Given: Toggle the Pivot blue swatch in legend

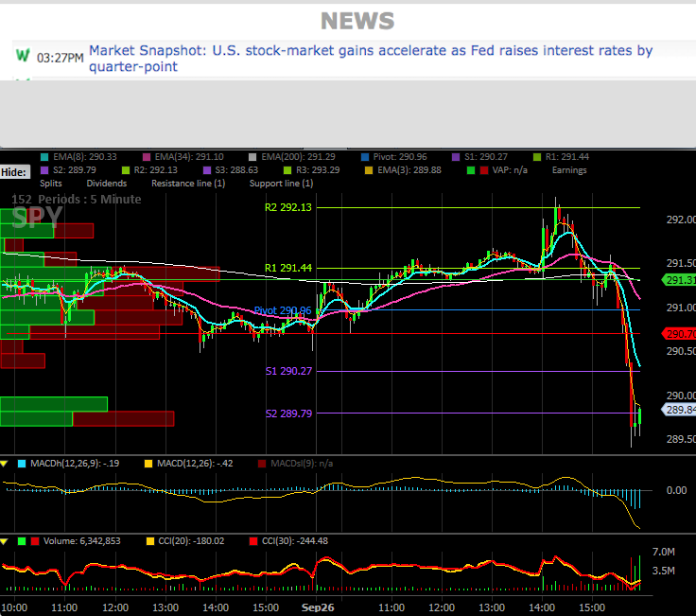Looking at the screenshot, I should [365, 157].
